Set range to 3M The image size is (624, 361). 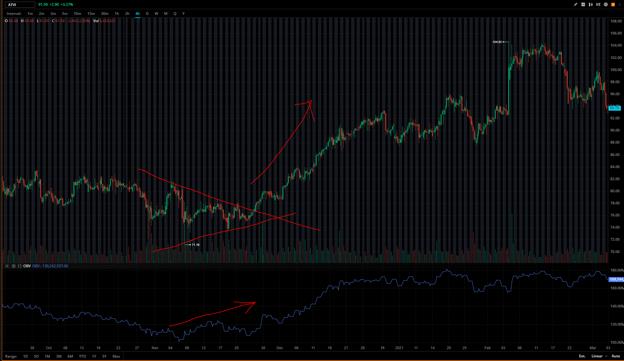click(59, 356)
